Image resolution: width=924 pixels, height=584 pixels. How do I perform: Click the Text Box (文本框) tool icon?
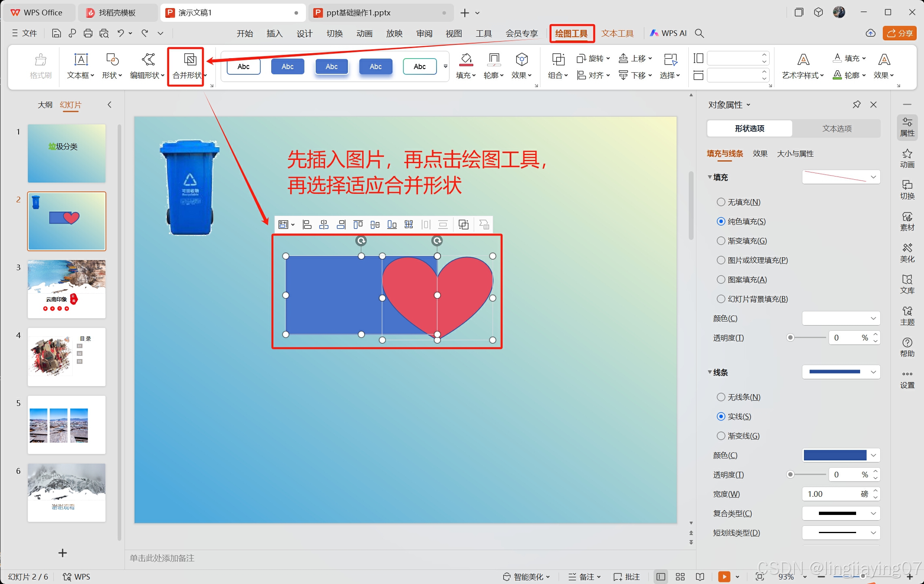click(81, 60)
